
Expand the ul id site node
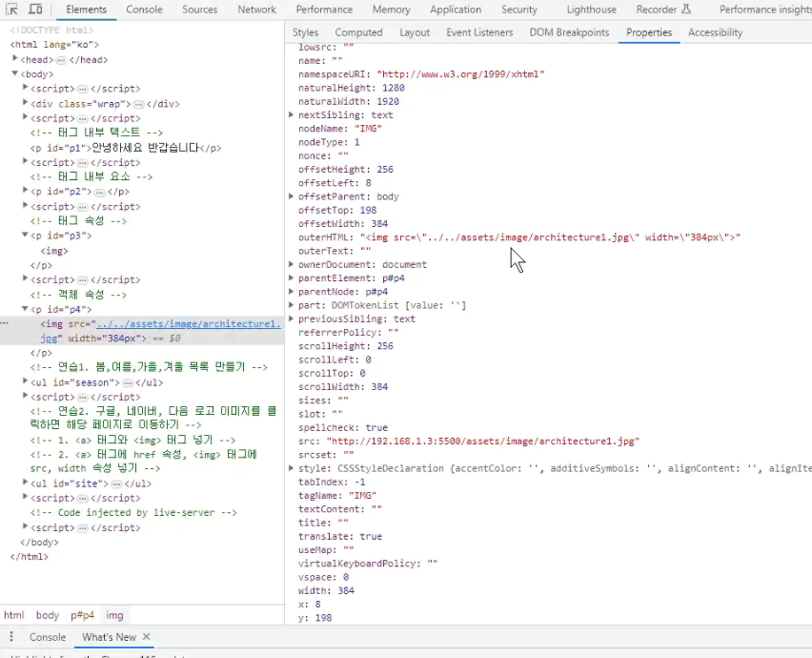(x=26, y=483)
